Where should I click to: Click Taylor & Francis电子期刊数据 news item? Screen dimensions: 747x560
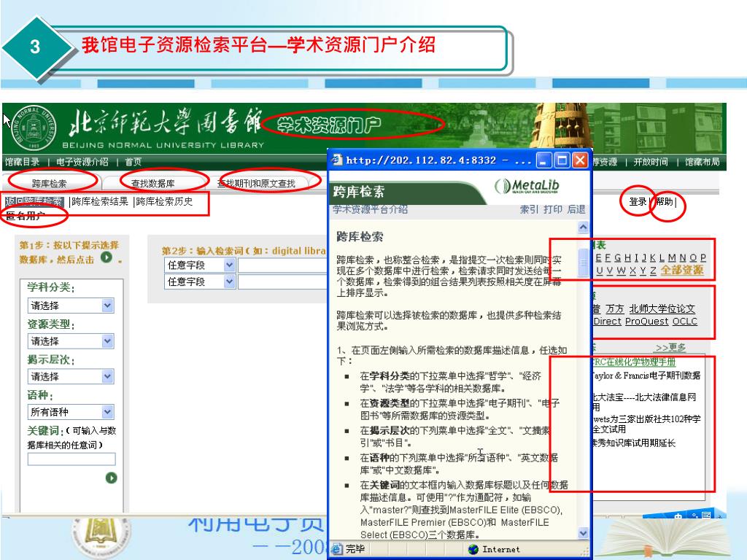[x=646, y=376]
